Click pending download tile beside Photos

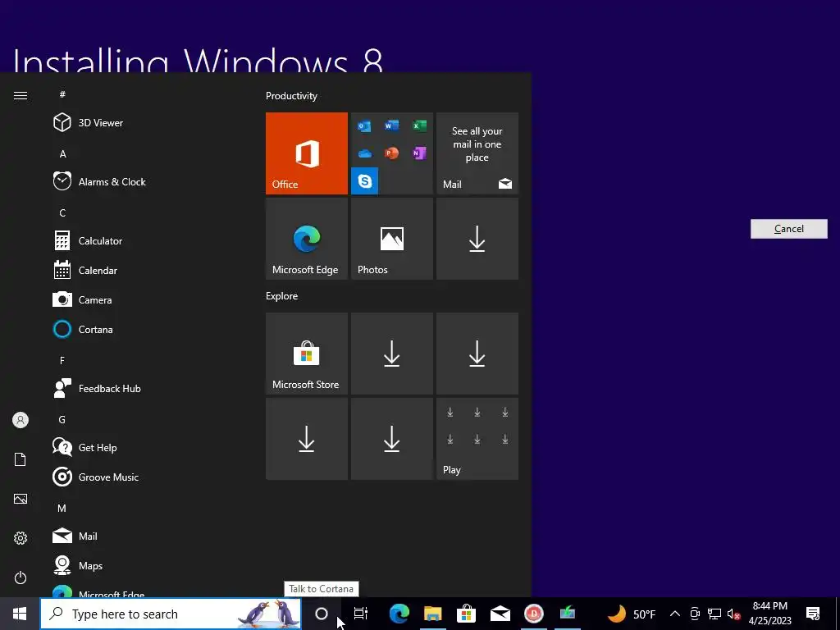pyautogui.click(x=477, y=239)
